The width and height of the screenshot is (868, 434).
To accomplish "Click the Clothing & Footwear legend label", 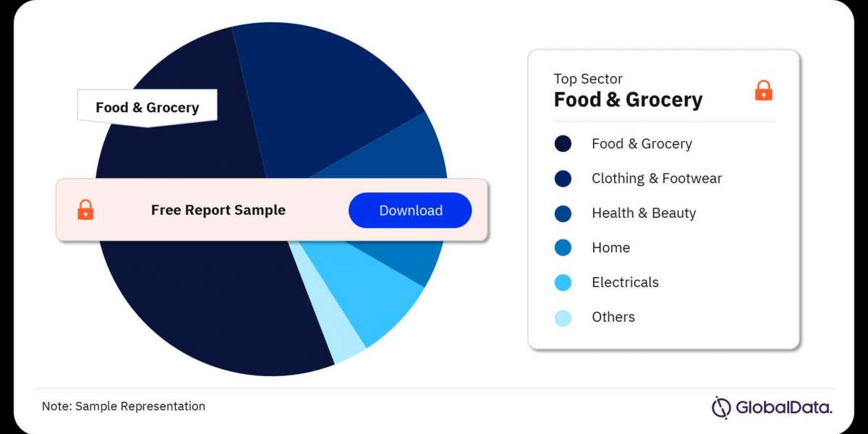I will (657, 179).
